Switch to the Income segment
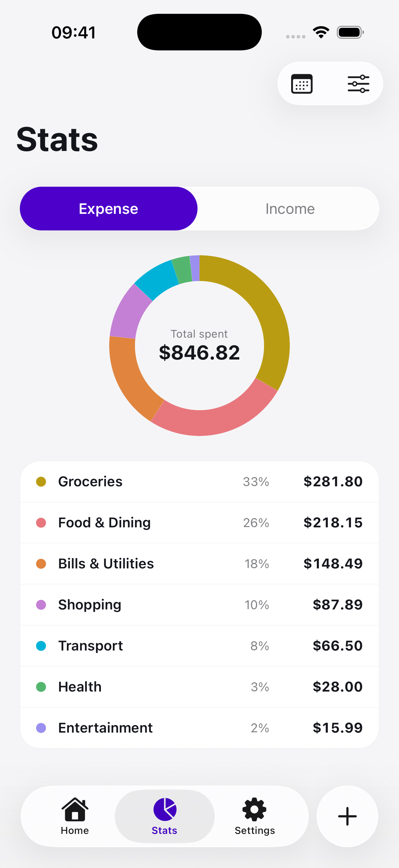This screenshot has width=399, height=868. 290,209
